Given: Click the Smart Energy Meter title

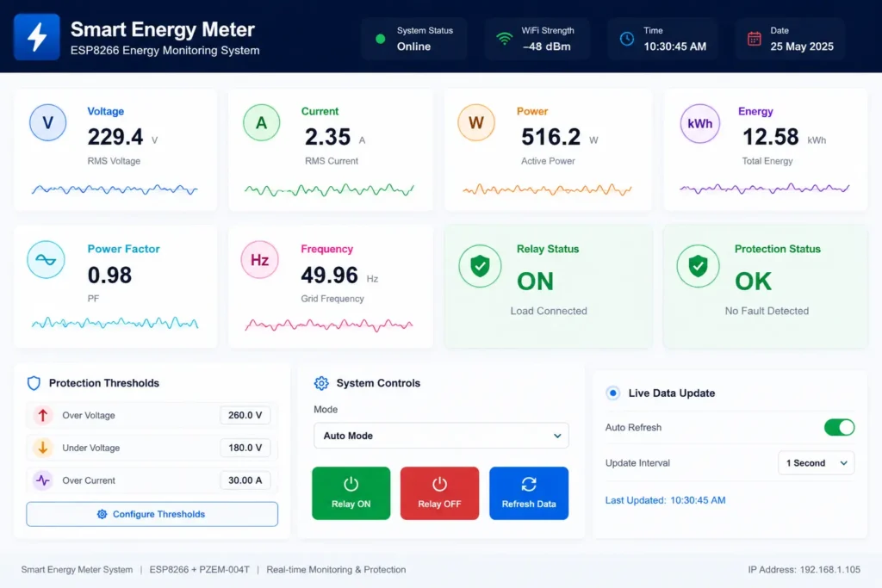Looking at the screenshot, I should [x=163, y=29].
